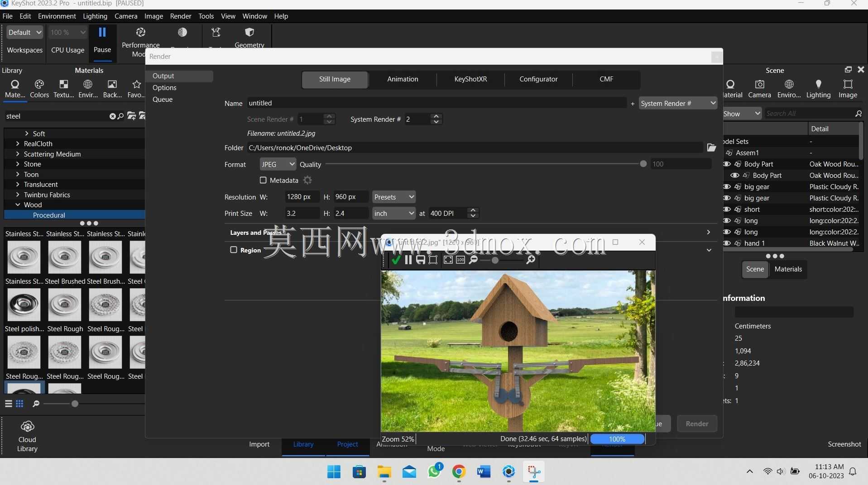Click the render output zoom slider
868x485 pixels.
pos(495,260)
